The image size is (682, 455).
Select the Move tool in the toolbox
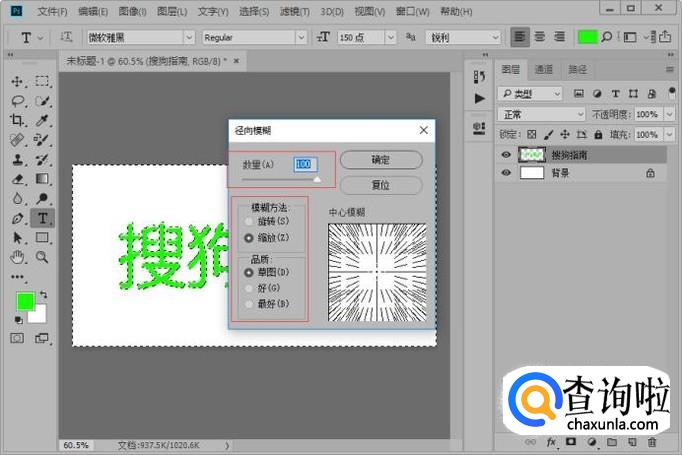pos(17,81)
